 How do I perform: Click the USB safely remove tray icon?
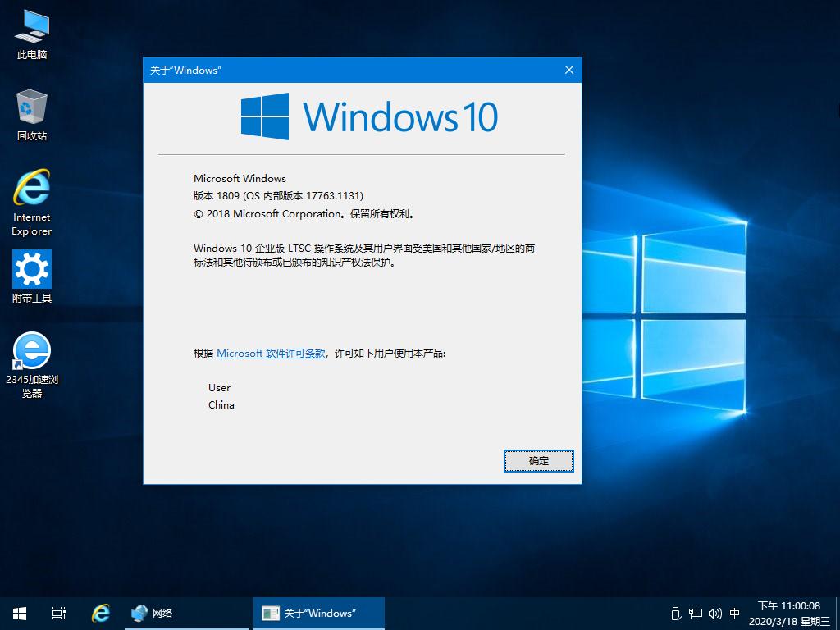pyautogui.click(x=676, y=614)
